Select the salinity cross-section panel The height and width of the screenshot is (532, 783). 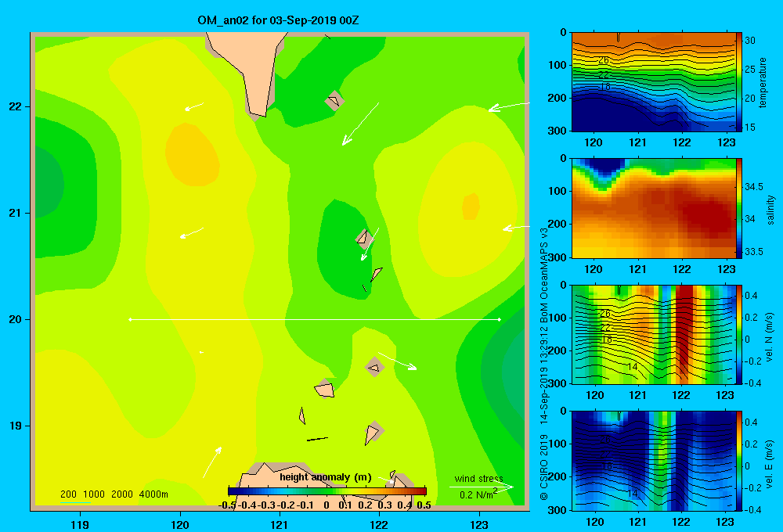click(x=654, y=208)
